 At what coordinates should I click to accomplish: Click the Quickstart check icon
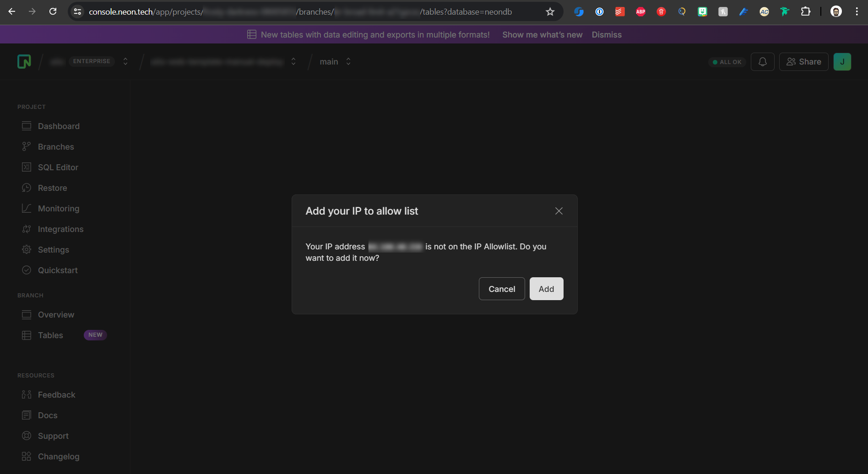[27, 270]
